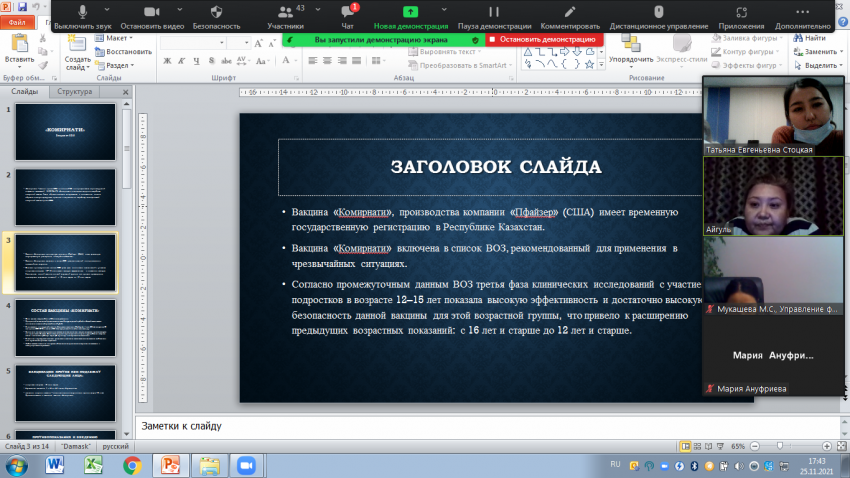Align text right
The image size is (850, 478).
pos(342,61)
